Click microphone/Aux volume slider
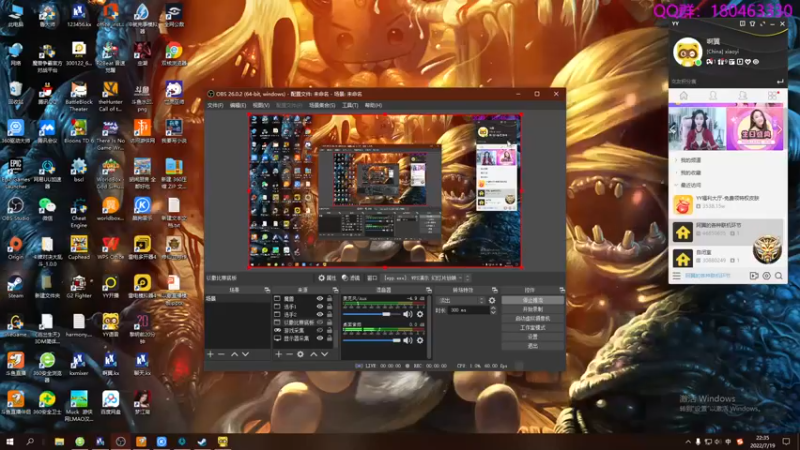The height and width of the screenshot is (450, 800). click(372, 314)
